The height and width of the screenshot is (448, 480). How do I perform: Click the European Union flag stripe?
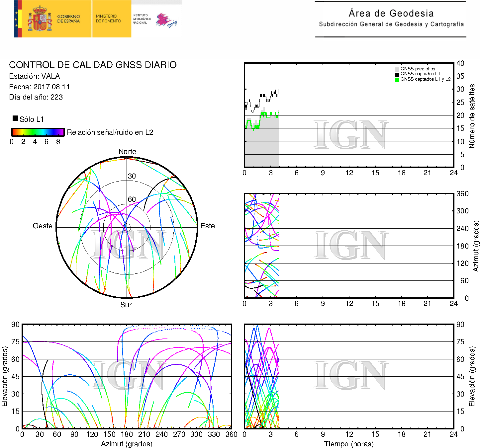click(x=18, y=19)
